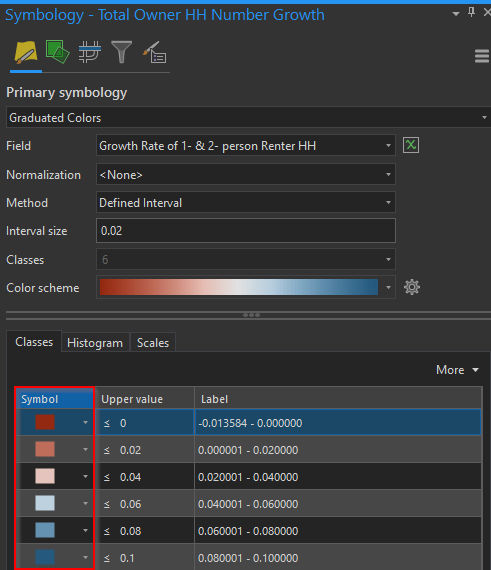Viewport: 491px width, 570px height.
Task: Open the Normalization dropdown
Action: pos(246,174)
